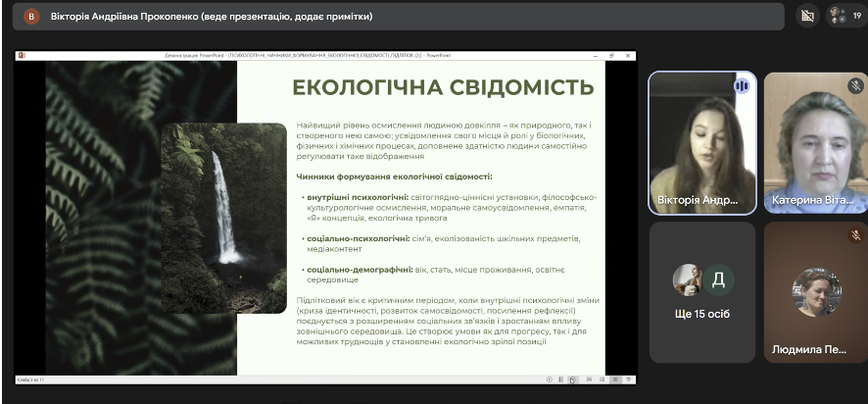Select Вікторія Андр... video tile
The width and height of the screenshot is (868, 404).
701,142
